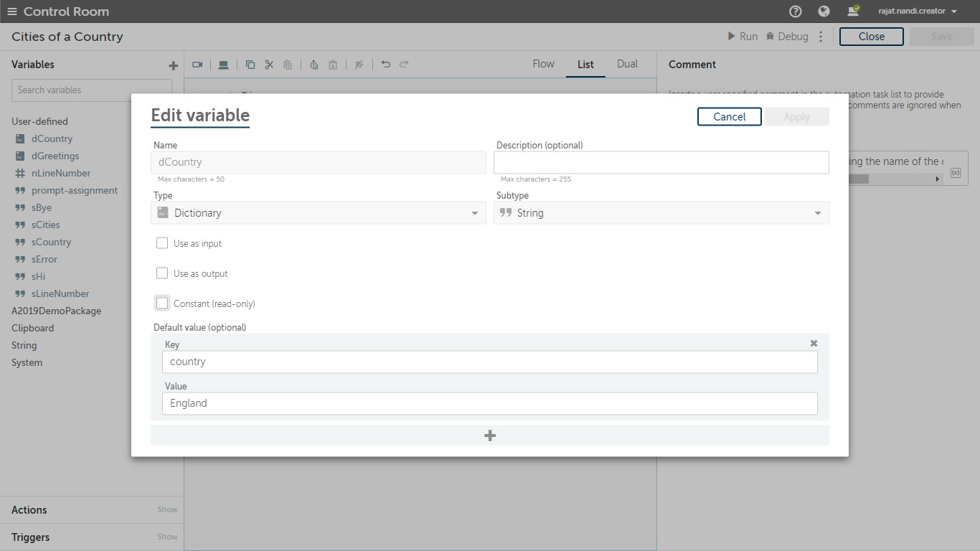Image resolution: width=980 pixels, height=551 pixels.
Task: Select the sError string variable
Action: tap(44, 259)
